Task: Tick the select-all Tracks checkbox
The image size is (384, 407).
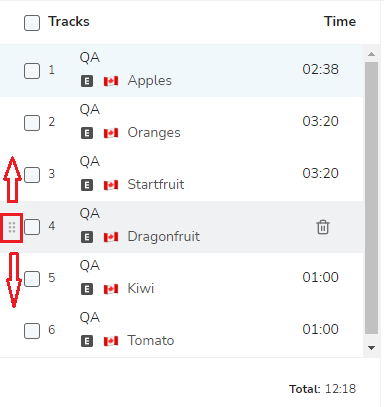Action: (32, 23)
